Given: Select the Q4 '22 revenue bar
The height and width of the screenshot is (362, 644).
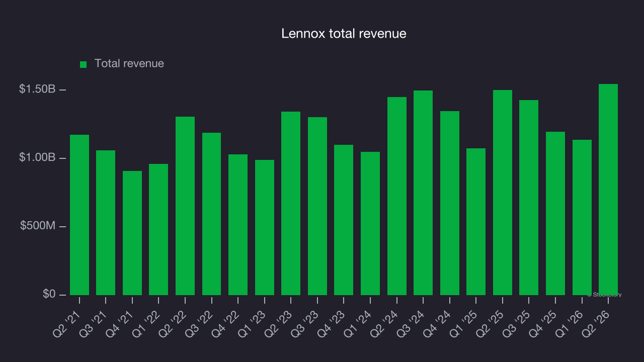Looking at the screenshot, I should click(x=238, y=225).
